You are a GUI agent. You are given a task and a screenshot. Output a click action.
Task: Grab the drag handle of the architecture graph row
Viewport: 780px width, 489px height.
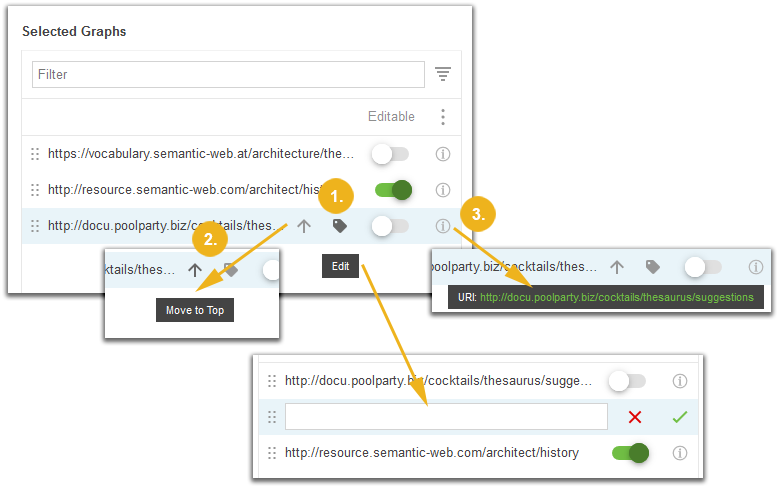35,154
